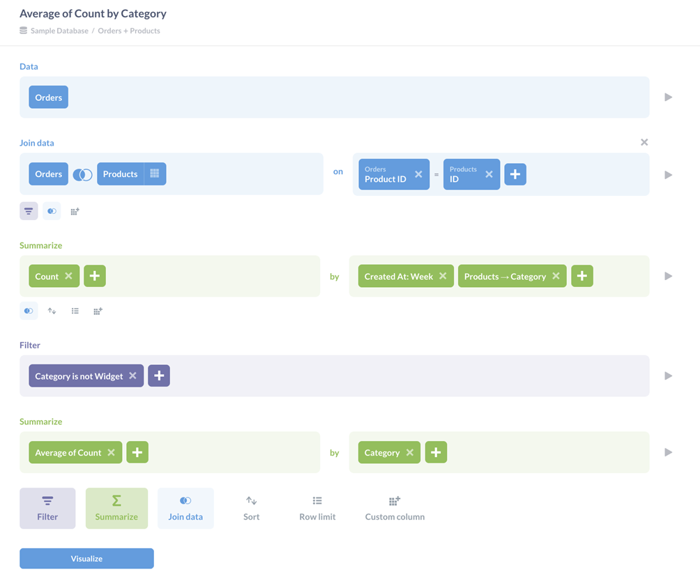Click the database icon beside Sample Database
The width and height of the screenshot is (700, 588).
coord(23,31)
